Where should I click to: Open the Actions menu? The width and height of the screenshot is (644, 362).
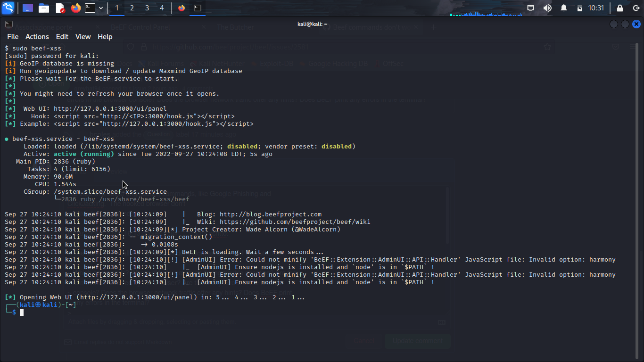37,37
